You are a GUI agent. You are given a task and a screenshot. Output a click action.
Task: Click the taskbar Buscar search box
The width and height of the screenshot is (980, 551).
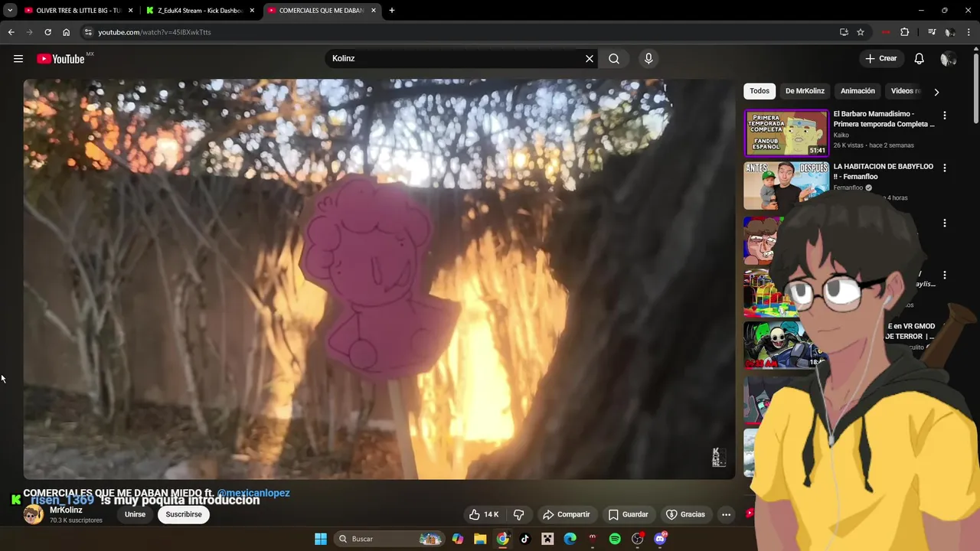point(390,539)
